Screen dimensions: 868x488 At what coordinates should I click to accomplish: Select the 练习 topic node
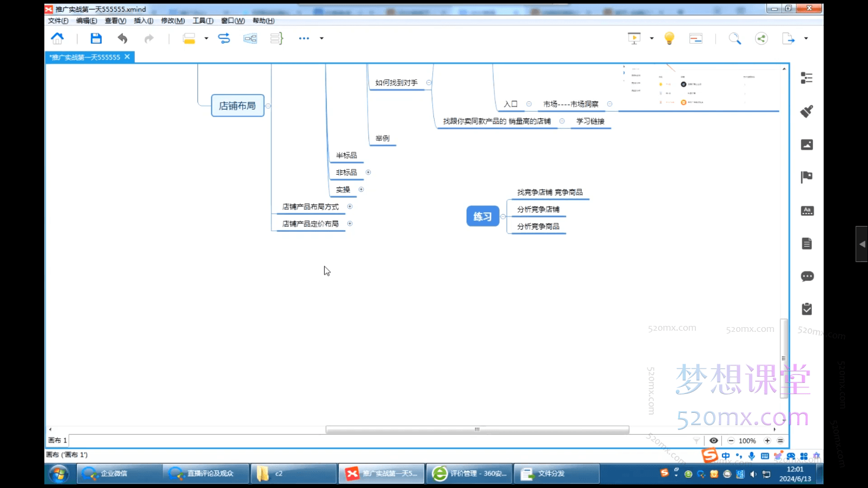pyautogui.click(x=482, y=216)
